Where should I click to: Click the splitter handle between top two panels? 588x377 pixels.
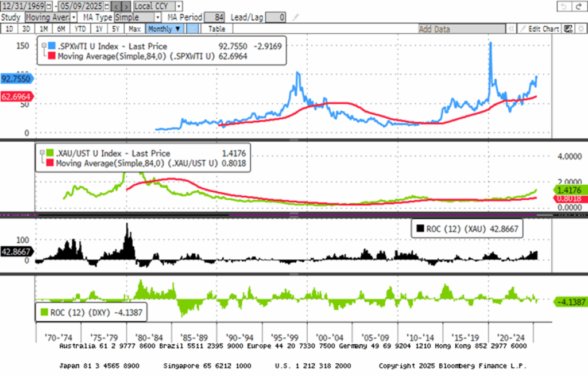pos(294,140)
